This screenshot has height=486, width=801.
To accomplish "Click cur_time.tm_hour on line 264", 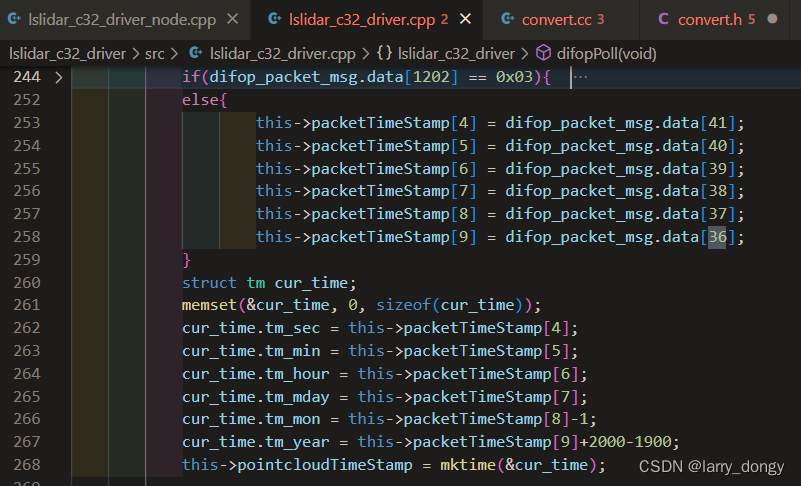I will click(255, 374).
